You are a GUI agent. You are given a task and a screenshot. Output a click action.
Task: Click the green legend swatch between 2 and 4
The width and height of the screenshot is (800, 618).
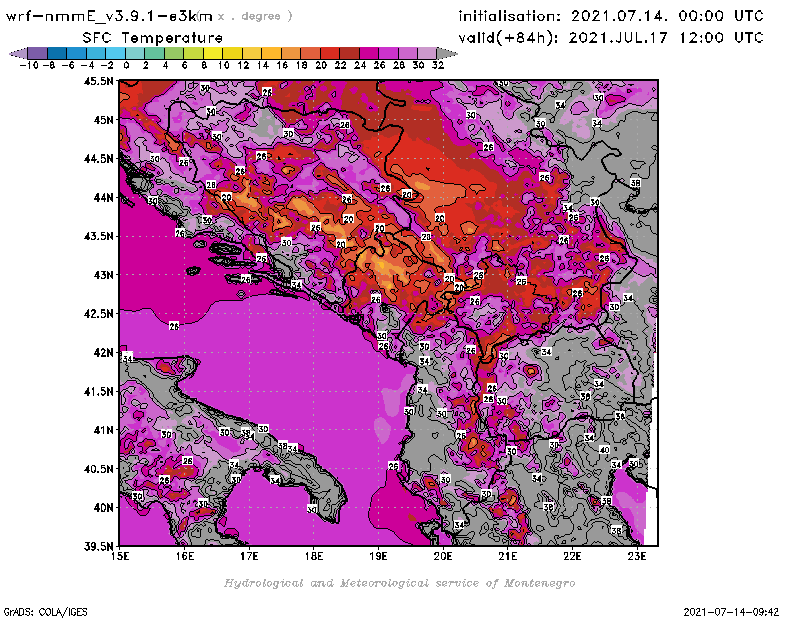tap(154, 53)
